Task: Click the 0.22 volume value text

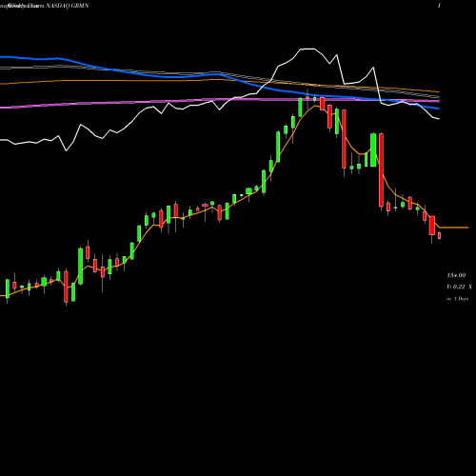Action: click(x=459, y=287)
